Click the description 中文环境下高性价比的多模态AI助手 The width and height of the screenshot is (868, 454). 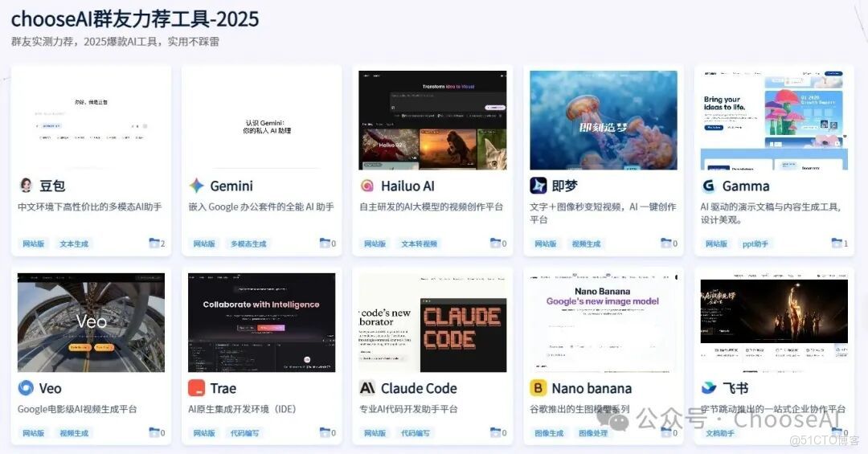tap(90, 207)
